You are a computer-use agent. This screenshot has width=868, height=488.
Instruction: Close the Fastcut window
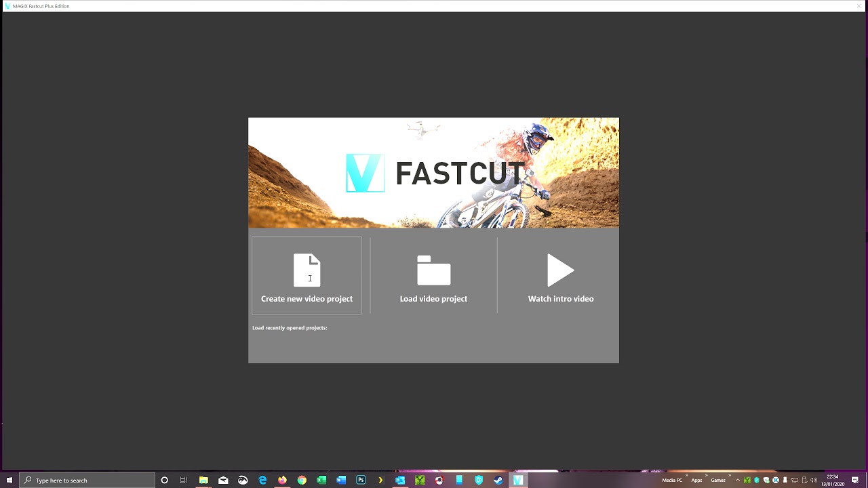[859, 6]
